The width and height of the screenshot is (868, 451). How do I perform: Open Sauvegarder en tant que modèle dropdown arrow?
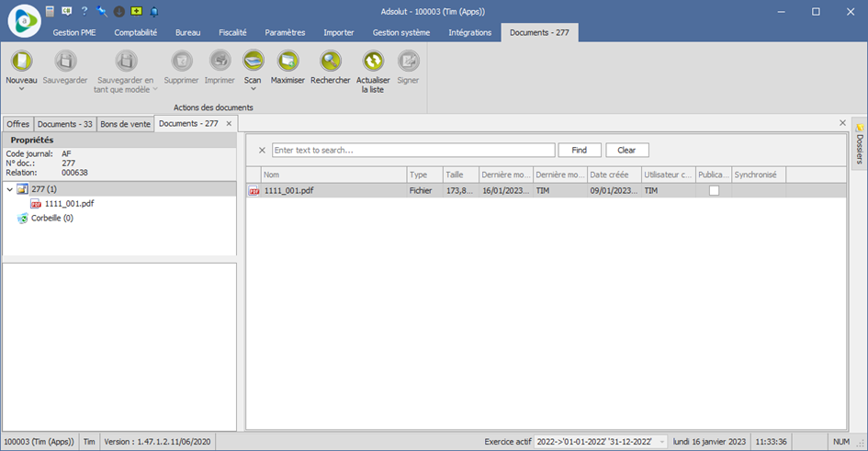point(155,89)
